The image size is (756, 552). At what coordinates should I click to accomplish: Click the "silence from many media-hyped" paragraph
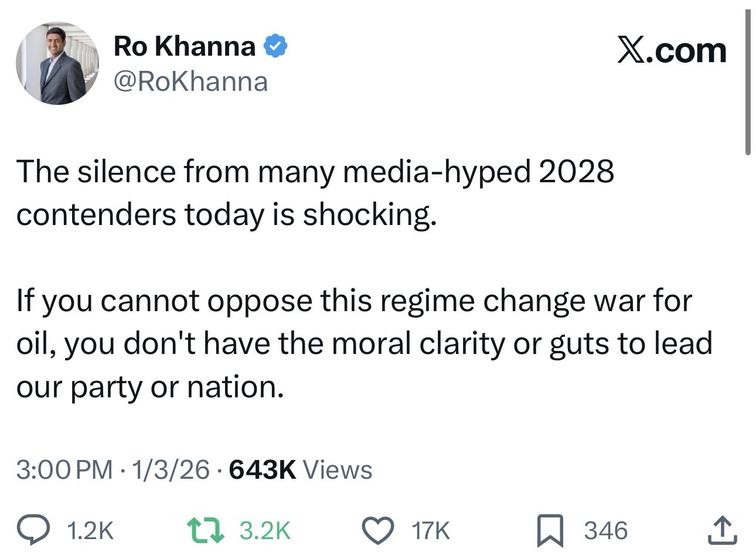pyautogui.click(x=315, y=193)
